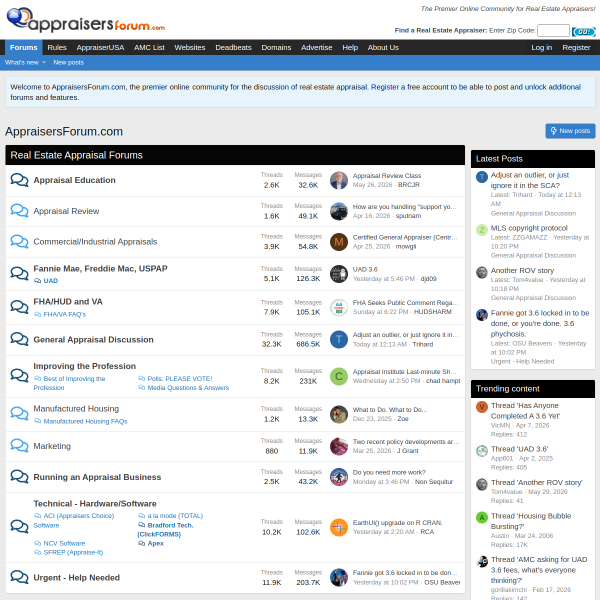
Task: Open the Websites menu item
Action: [x=190, y=47]
